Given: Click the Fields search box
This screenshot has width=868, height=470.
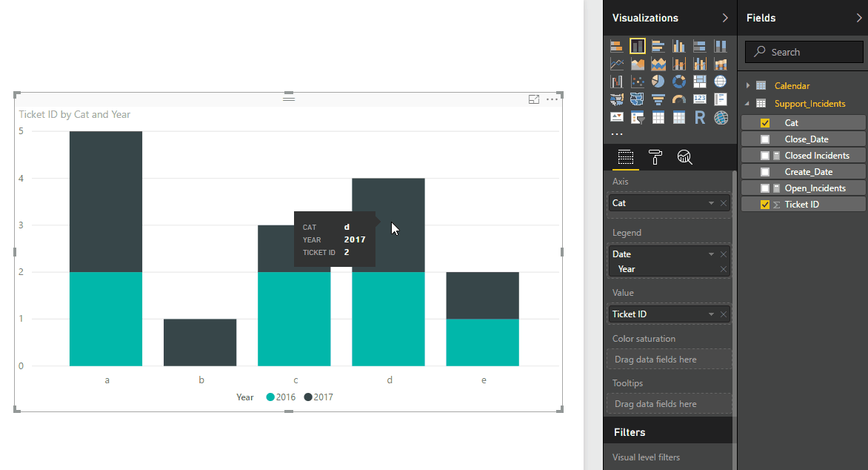Looking at the screenshot, I should tap(804, 52).
